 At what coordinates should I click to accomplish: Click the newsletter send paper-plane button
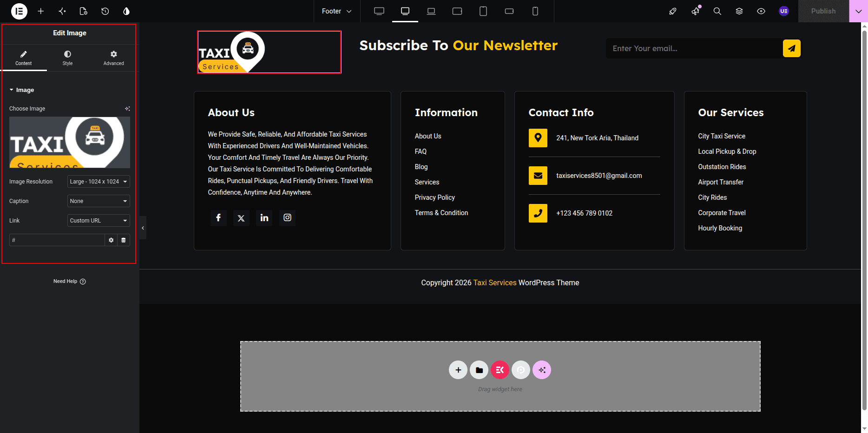(791, 48)
